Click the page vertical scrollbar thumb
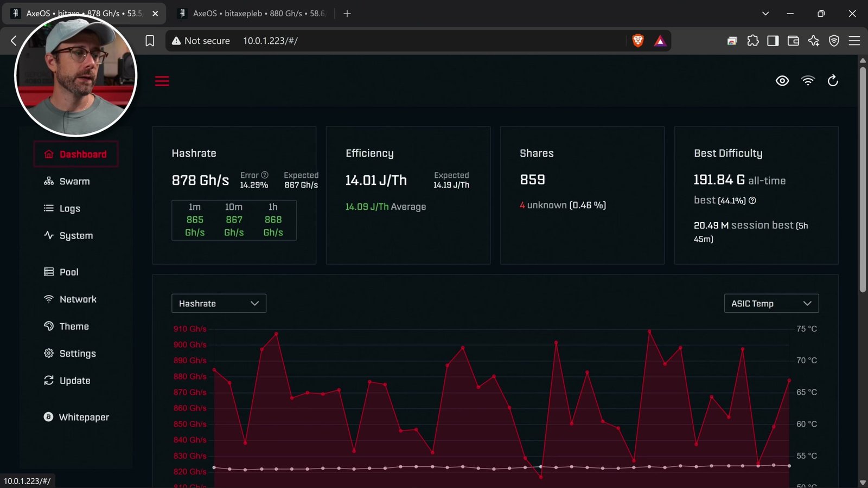The width and height of the screenshot is (868, 488). click(x=863, y=179)
